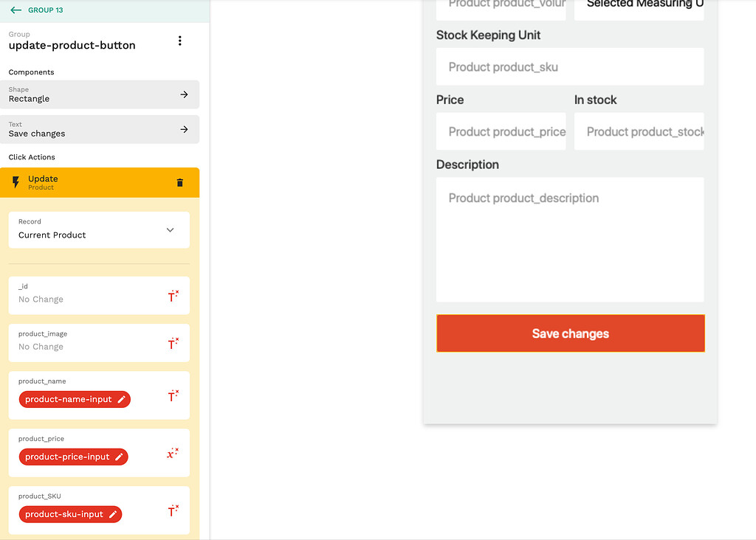Click the orange Save changes button in preview
756x540 pixels.
click(x=570, y=333)
